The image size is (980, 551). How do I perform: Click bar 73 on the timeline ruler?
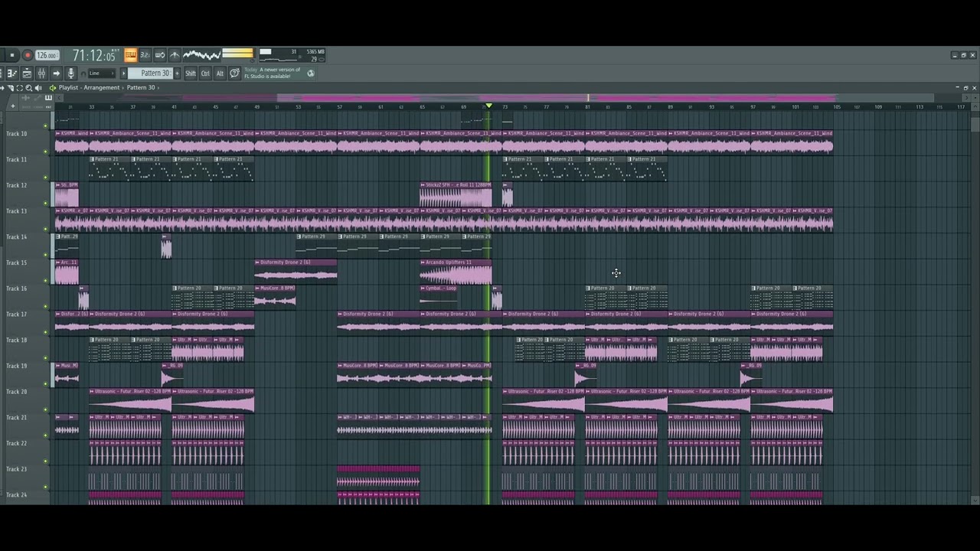coord(505,107)
